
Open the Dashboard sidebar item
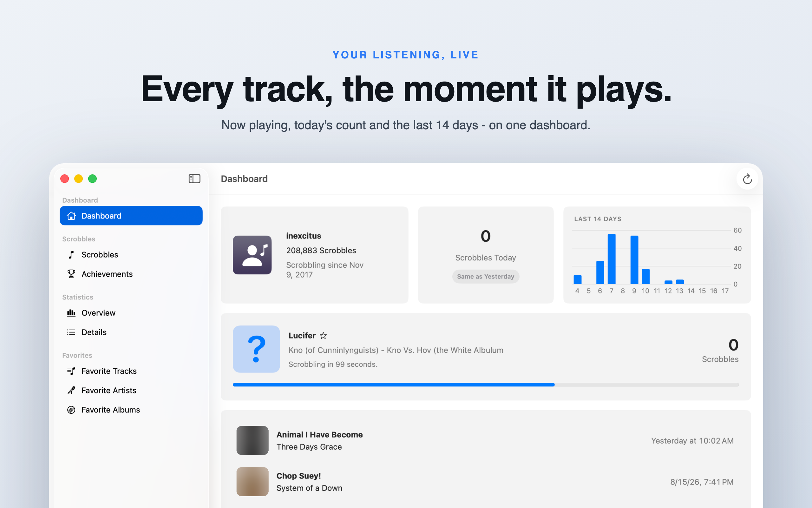[x=131, y=216]
